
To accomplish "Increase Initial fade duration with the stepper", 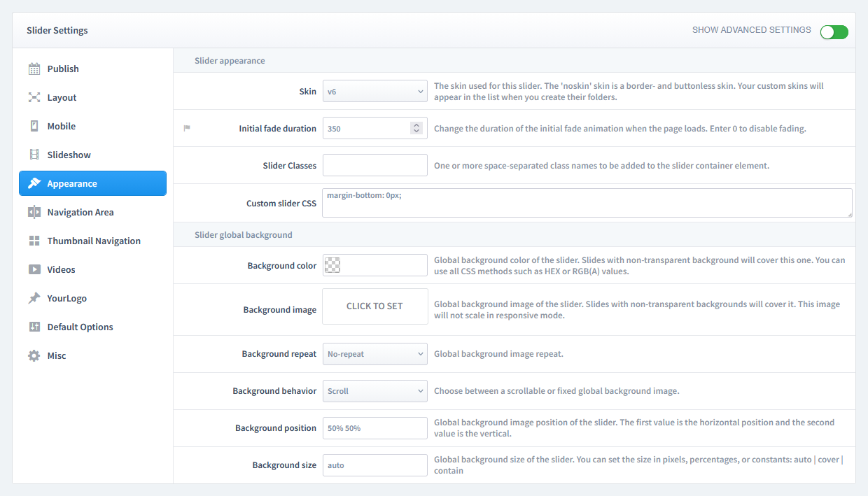I will (x=418, y=125).
